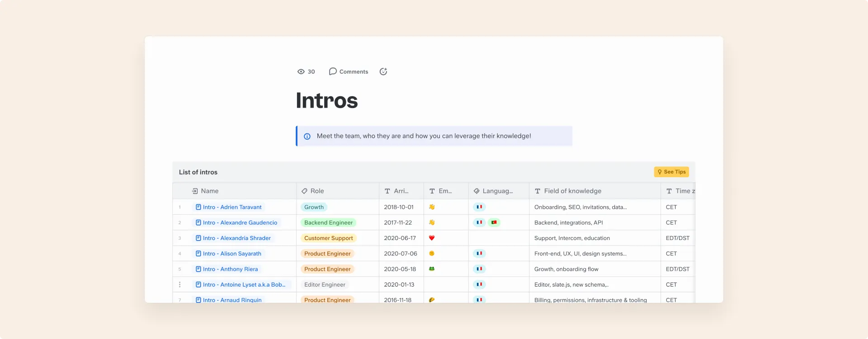Click the frog emoji in Anthony's row
The image size is (868, 339).
[432, 269]
